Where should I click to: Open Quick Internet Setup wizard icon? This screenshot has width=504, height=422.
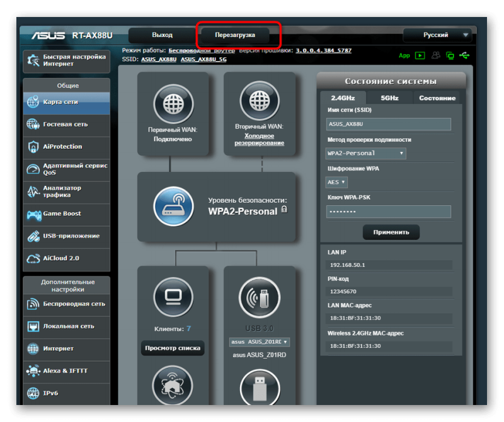(33, 60)
